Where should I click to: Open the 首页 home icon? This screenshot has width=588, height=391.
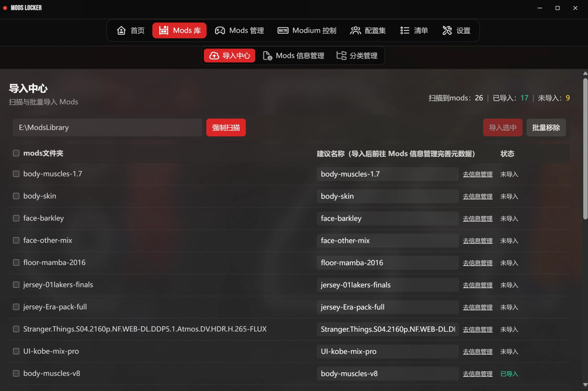[x=121, y=30]
